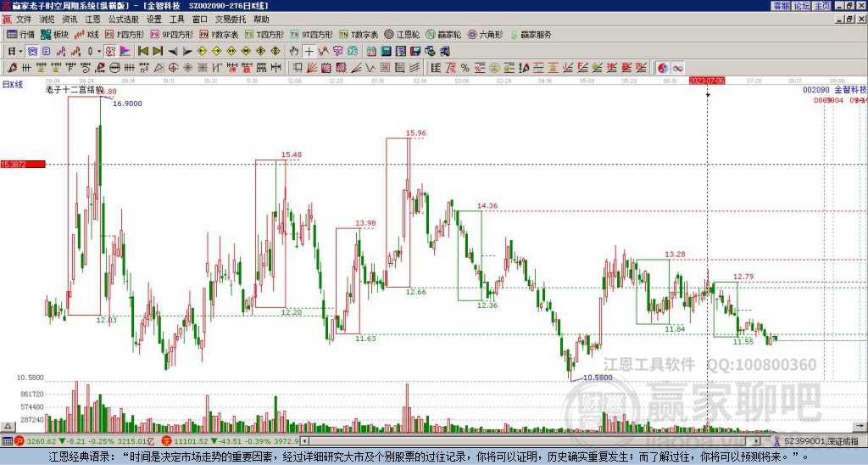Open the P数字表 tool

219,34
